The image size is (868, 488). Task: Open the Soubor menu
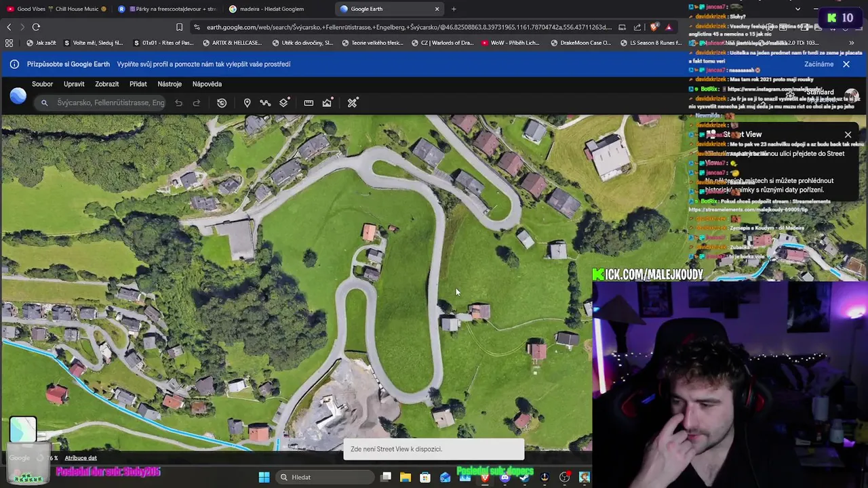[x=42, y=84]
